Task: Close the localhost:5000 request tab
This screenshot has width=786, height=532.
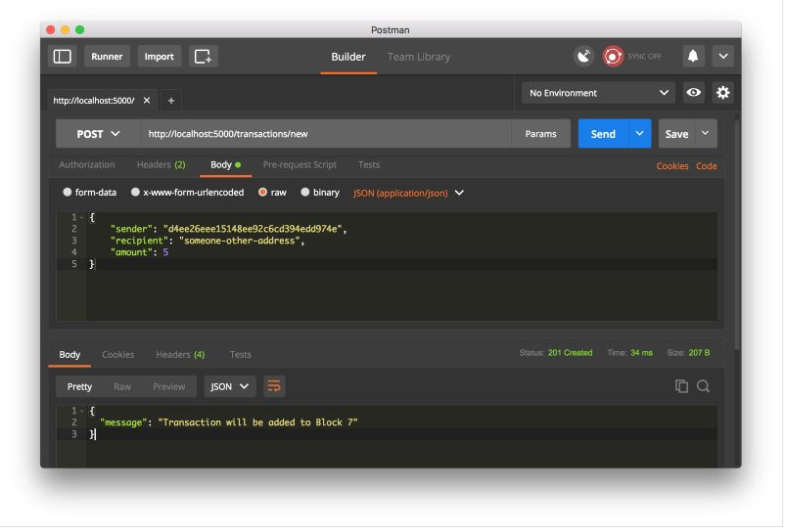Action: click(x=147, y=100)
